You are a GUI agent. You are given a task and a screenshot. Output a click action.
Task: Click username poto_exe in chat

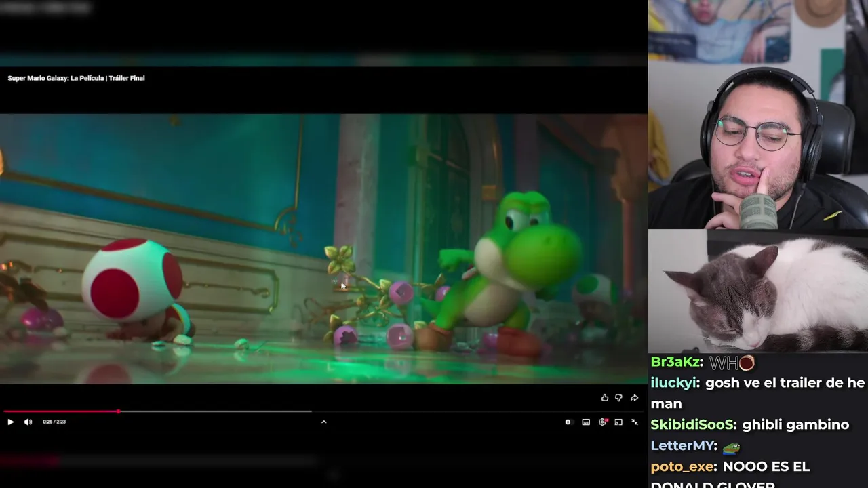pos(683,466)
